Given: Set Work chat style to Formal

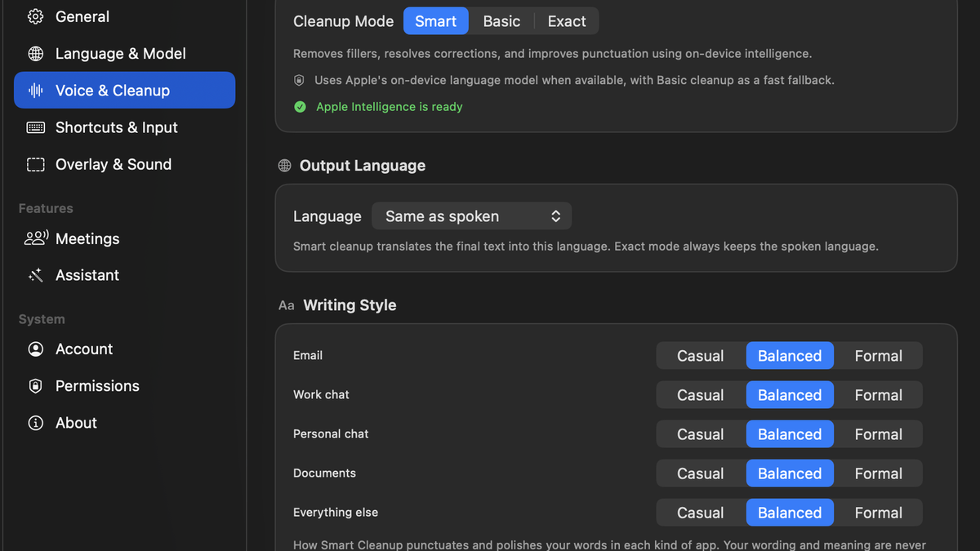Looking at the screenshot, I should tap(879, 395).
